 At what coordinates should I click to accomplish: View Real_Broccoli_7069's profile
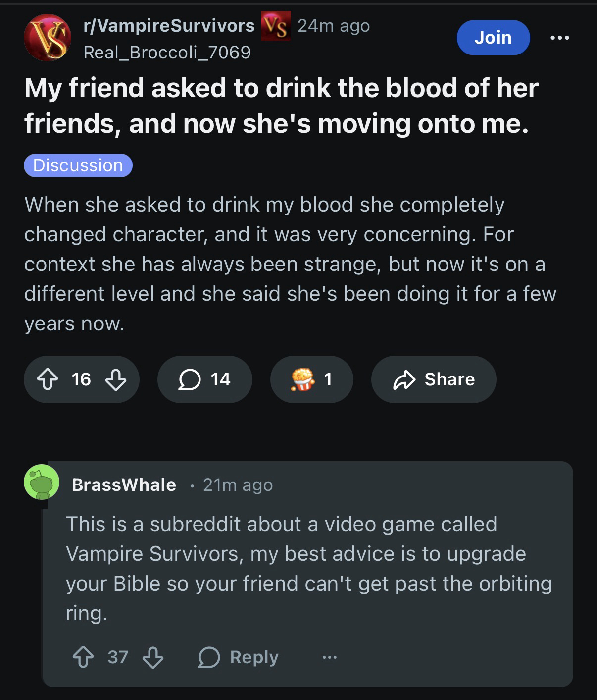tap(167, 52)
